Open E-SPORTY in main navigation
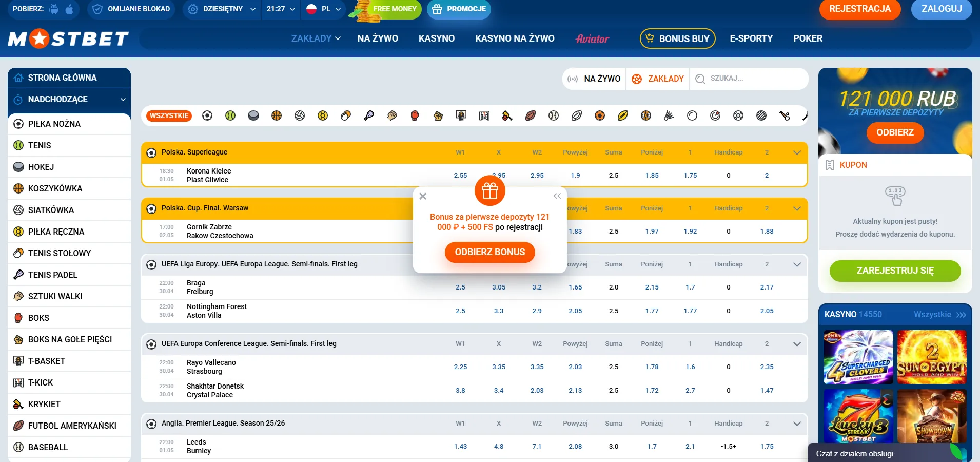This screenshot has height=462, width=980. [751, 38]
